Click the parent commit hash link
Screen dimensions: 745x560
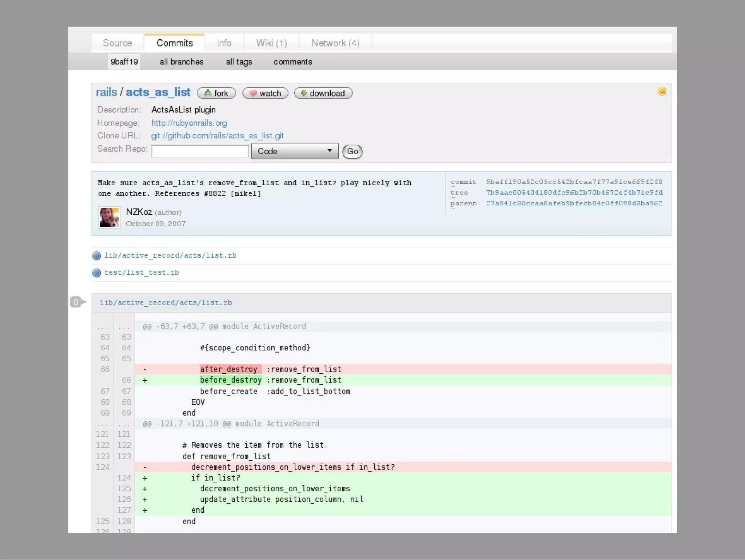tap(574, 203)
